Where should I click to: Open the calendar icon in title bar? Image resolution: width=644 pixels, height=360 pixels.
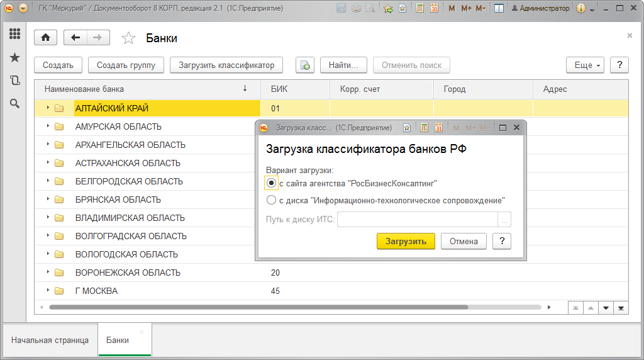(x=434, y=8)
